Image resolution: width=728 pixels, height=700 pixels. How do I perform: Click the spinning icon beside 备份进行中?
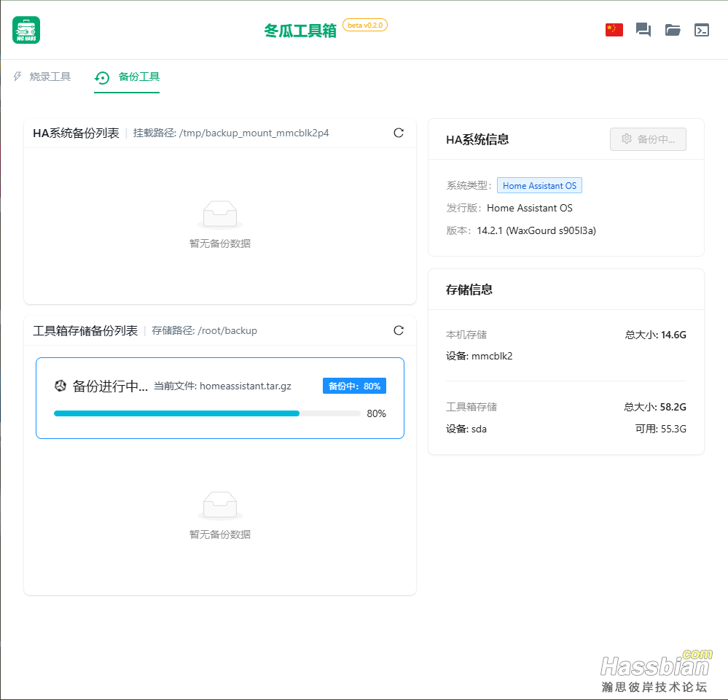coord(60,386)
